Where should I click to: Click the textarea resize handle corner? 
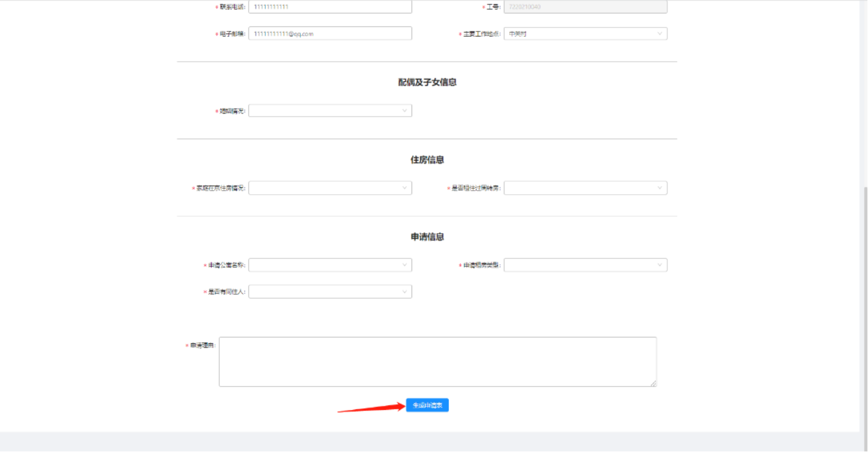(653, 384)
